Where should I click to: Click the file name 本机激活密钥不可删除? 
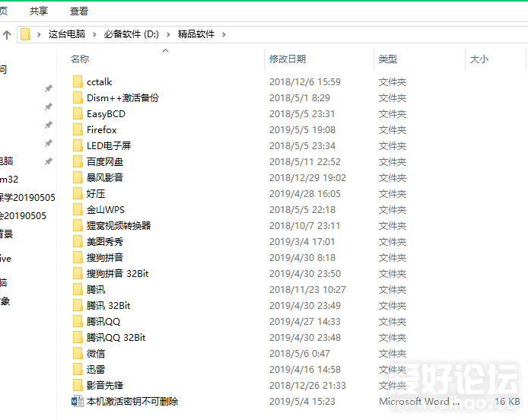point(132,402)
